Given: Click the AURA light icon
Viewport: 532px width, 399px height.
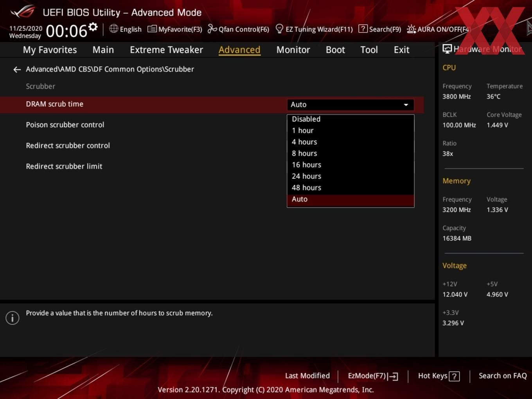Looking at the screenshot, I should click(411, 29).
